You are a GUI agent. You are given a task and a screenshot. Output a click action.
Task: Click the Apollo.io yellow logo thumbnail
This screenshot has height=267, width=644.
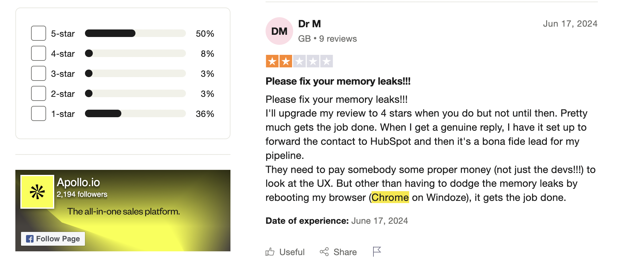pyautogui.click(x=37, y=192)
